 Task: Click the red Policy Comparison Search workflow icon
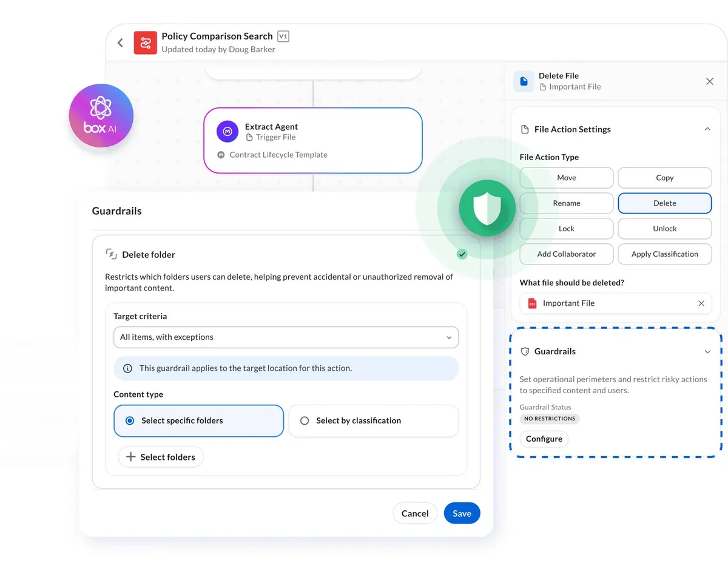point(146,42)
